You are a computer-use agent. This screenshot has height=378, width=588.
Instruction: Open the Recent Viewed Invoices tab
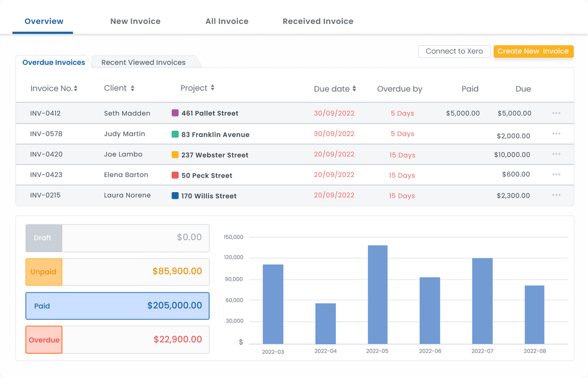[143, 62]
